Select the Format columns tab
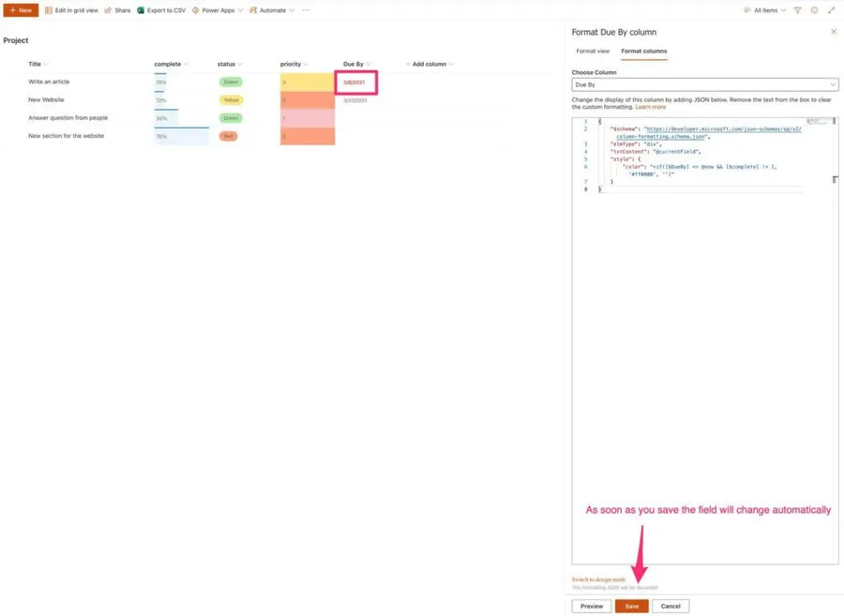The image size is (844, 616). 644,52
